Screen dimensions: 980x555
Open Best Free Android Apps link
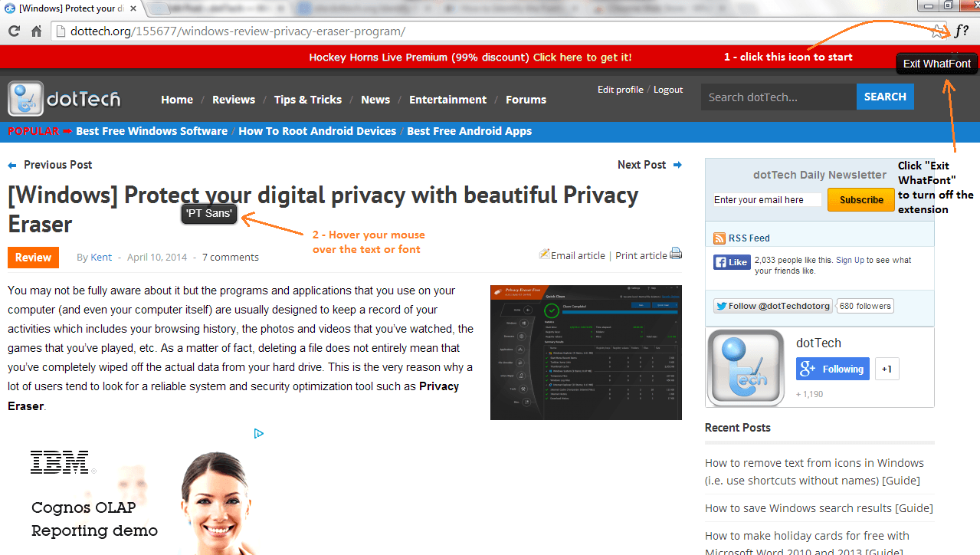[x=469, y=131]
